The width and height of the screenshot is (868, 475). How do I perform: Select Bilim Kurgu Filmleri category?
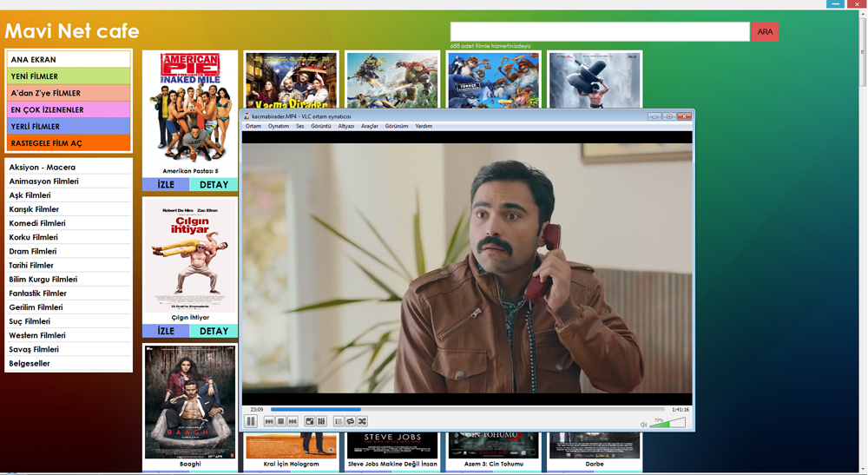coord(69,279)
